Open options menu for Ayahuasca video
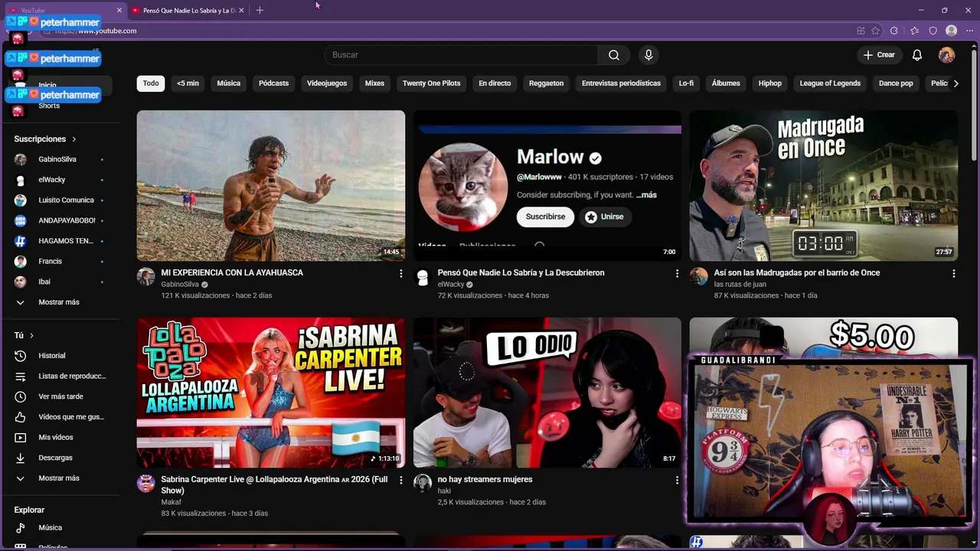This screenshot has width=980, height=551. point(400,273)
